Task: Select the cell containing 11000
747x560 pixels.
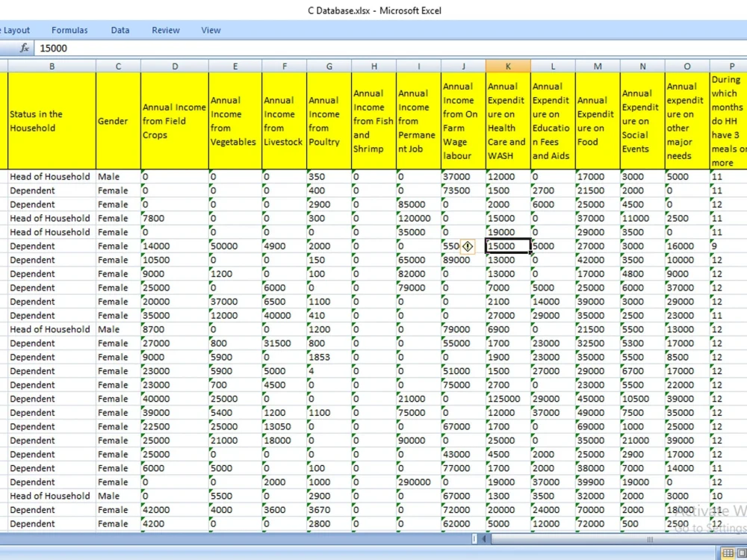Action: [642, 218]
